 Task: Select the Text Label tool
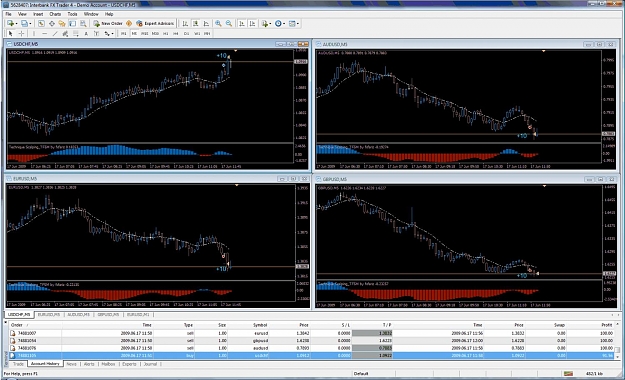tap(96, 33)
